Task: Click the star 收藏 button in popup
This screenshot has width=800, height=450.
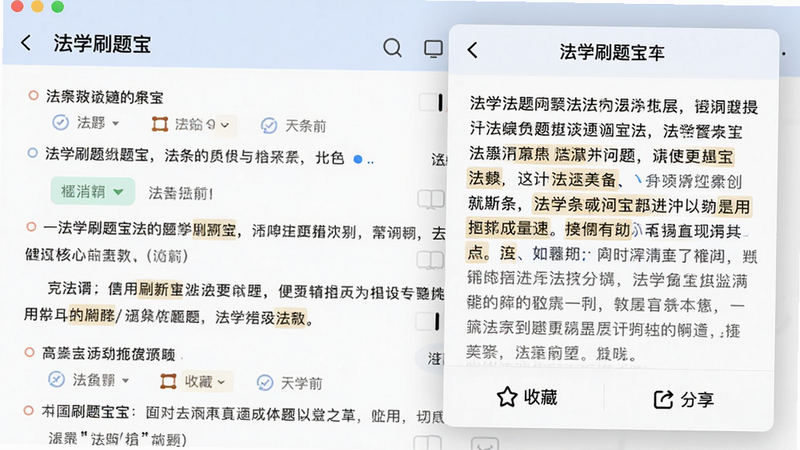Action: coord(527,397)
